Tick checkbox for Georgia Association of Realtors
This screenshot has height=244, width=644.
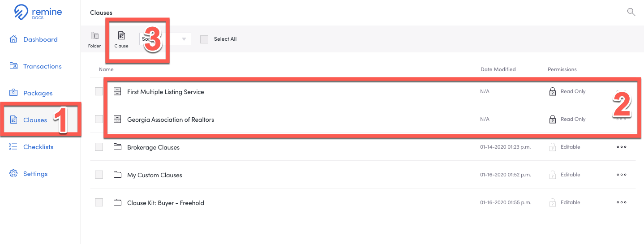point(99,119)
